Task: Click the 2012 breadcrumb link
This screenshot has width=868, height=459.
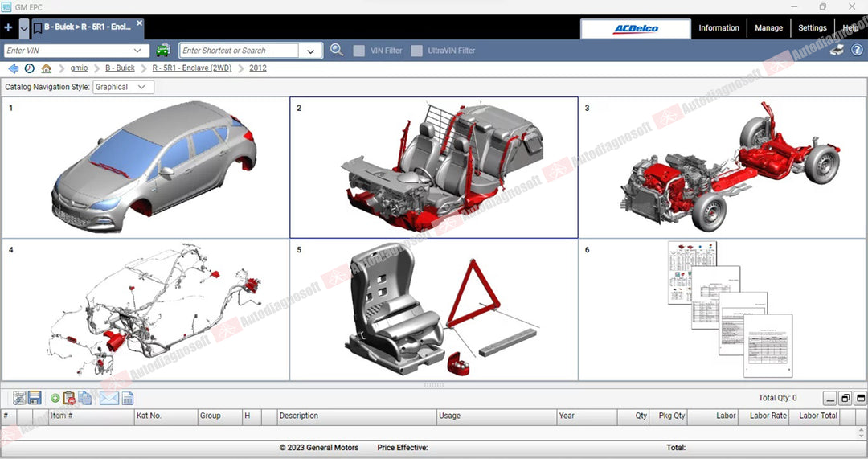Action: 257,68
